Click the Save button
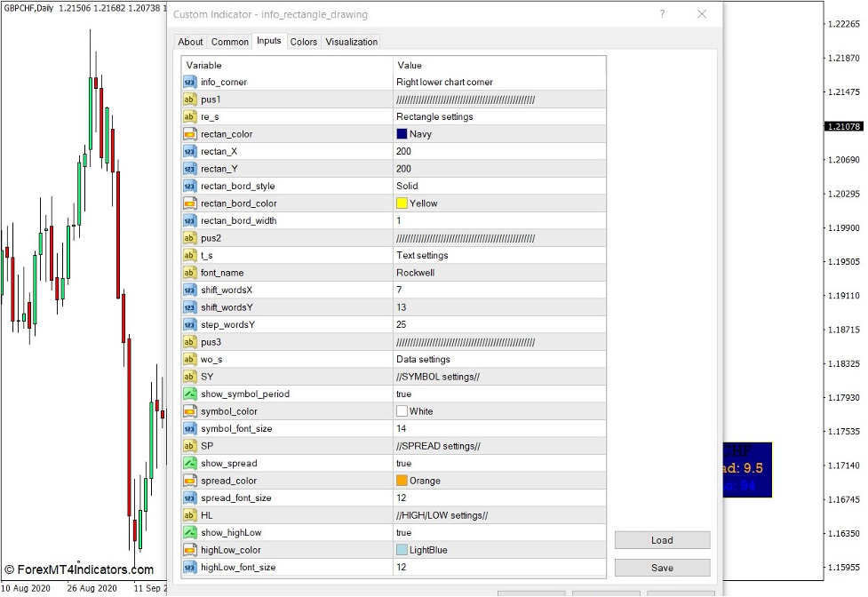 pyautogui.click(x=662, y=568)
